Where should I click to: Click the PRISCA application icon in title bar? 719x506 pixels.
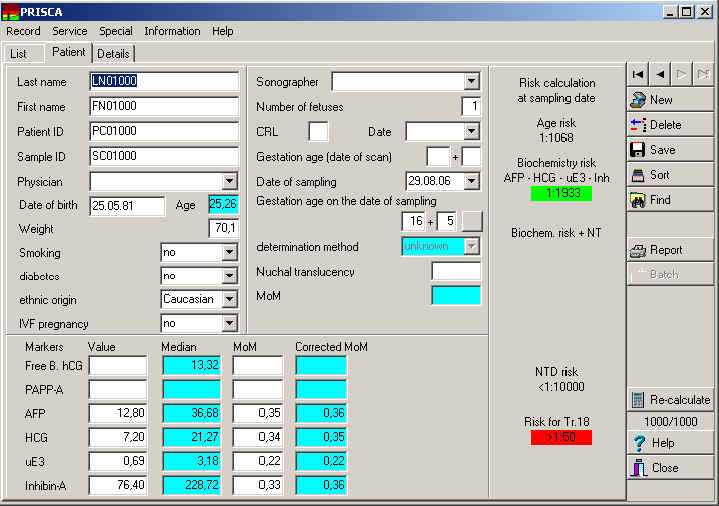coord(10,12)
